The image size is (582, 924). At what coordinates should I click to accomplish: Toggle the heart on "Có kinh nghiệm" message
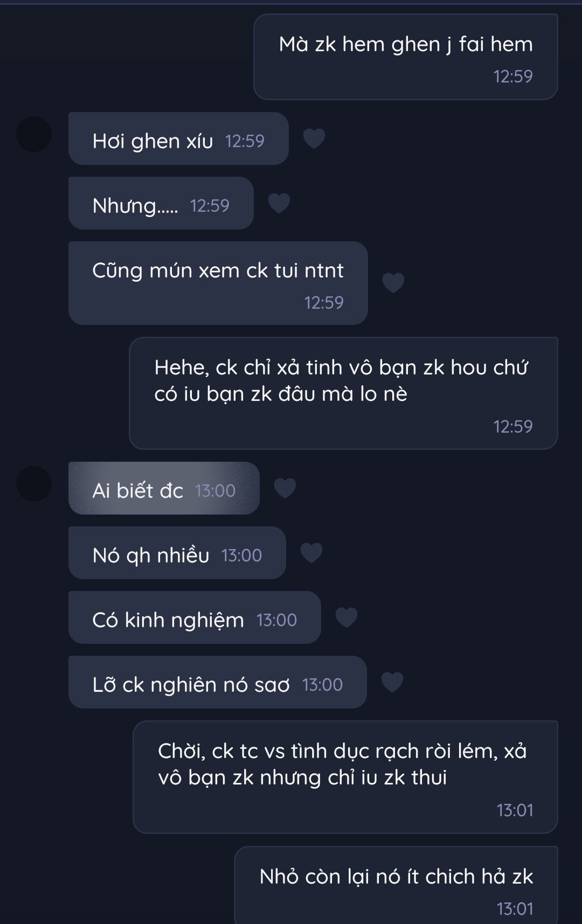[347, 617]
